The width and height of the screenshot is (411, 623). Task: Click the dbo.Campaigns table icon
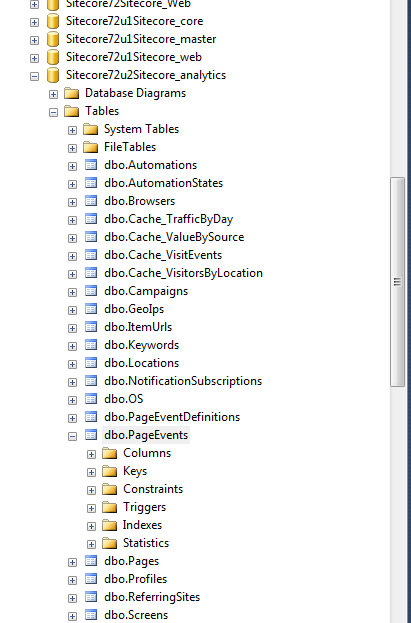91,291
